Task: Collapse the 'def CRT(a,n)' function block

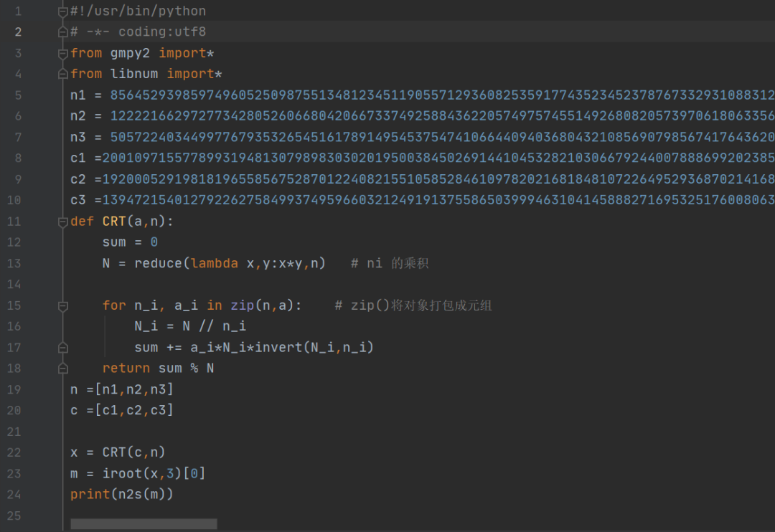Action: point(63,222)
